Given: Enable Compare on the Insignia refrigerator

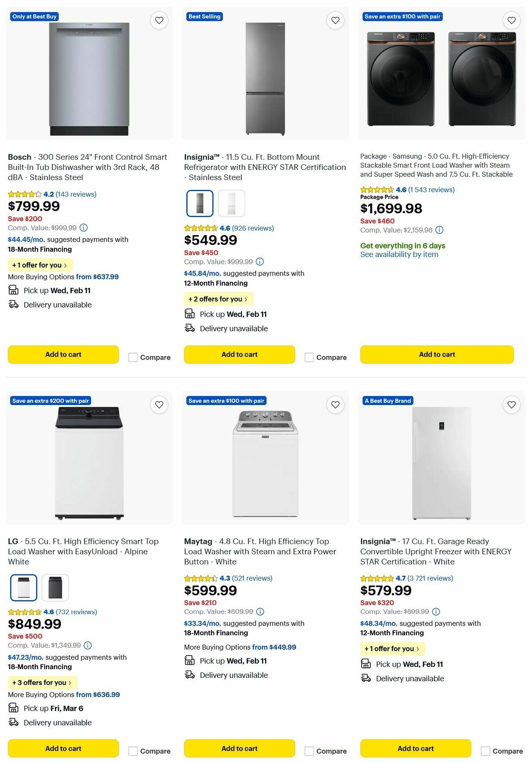Looking at the screenshot, I should click(309, 357).
